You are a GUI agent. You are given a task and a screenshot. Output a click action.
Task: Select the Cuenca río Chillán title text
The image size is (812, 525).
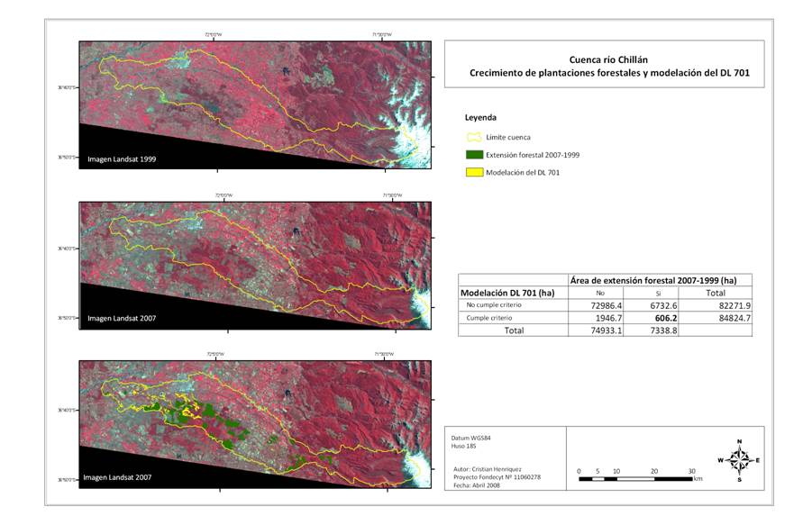[604, 56]
